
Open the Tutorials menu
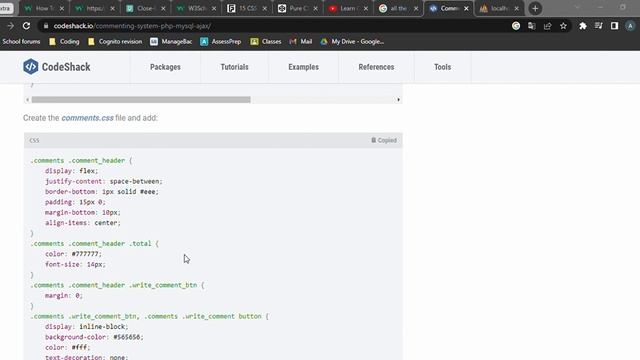(x=234, y=67)
